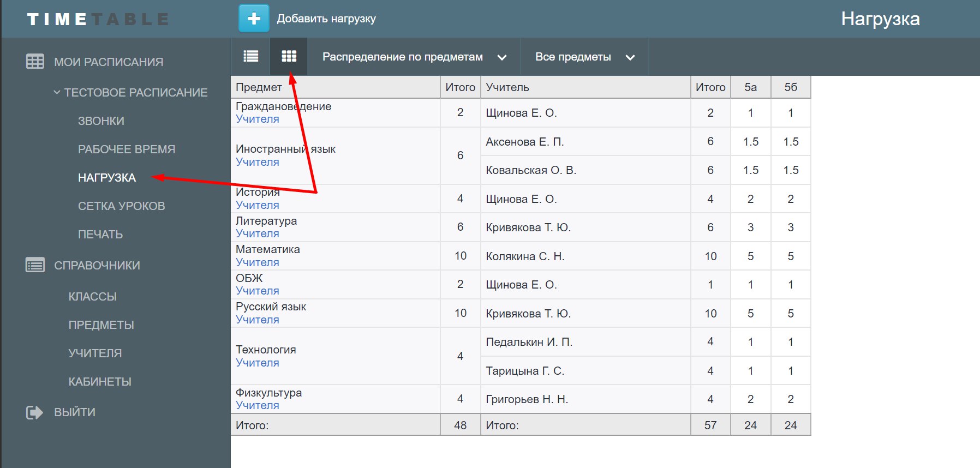Open Учителя link under История

258,205
